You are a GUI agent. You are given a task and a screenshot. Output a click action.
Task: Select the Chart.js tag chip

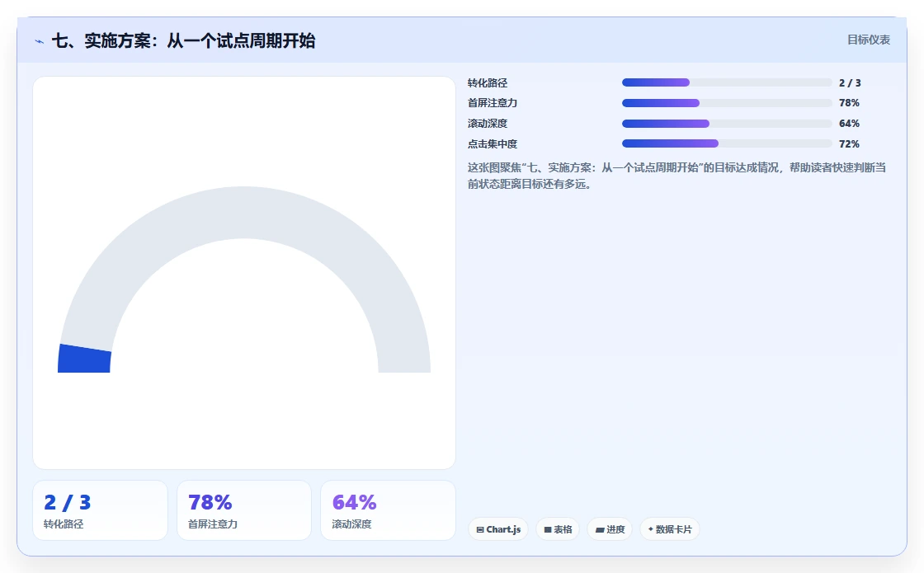pyautogui.click(x=498, y=529)
